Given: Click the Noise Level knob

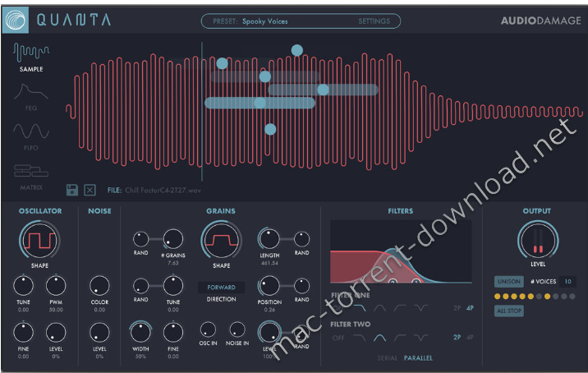Looking at the screenshot, I should pyautogui.click(x=99, y=333).
